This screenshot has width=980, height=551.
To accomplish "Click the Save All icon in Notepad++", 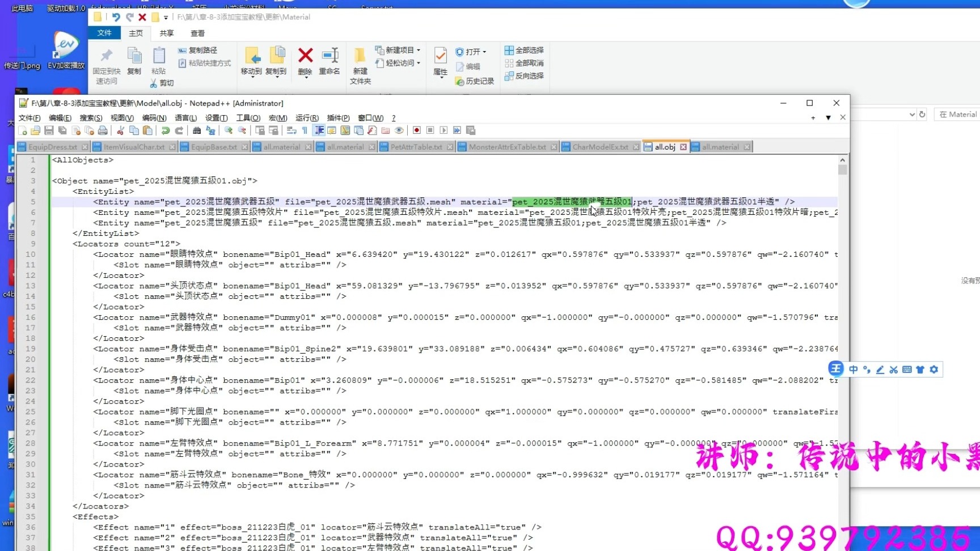I will point(62,130).
